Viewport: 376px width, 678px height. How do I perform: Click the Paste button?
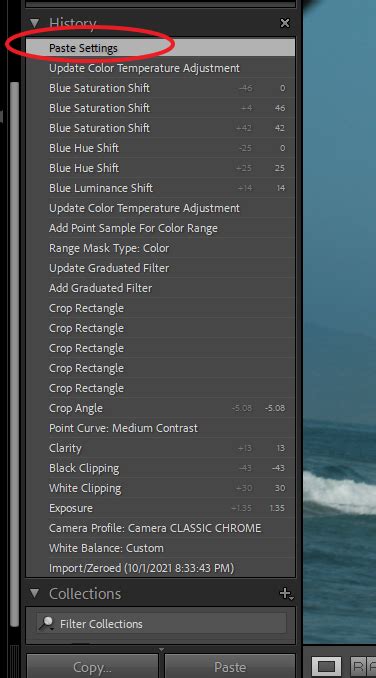point(230,667)
